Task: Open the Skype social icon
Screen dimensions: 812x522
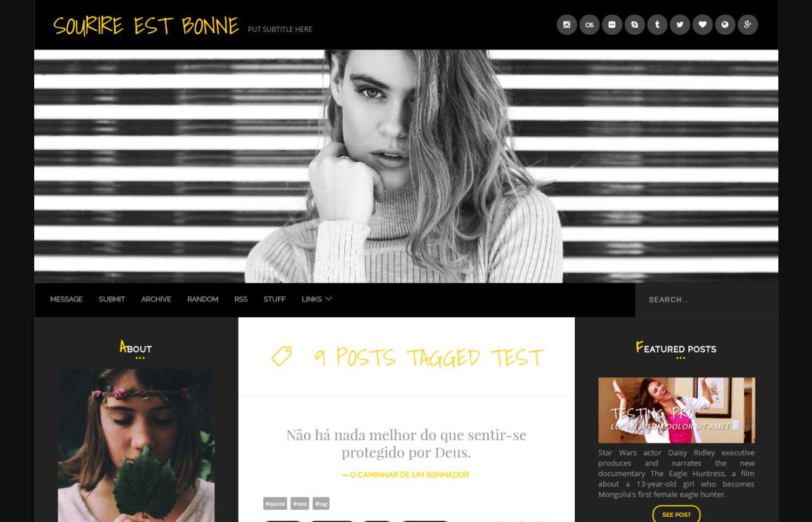Action: [634, 25]
